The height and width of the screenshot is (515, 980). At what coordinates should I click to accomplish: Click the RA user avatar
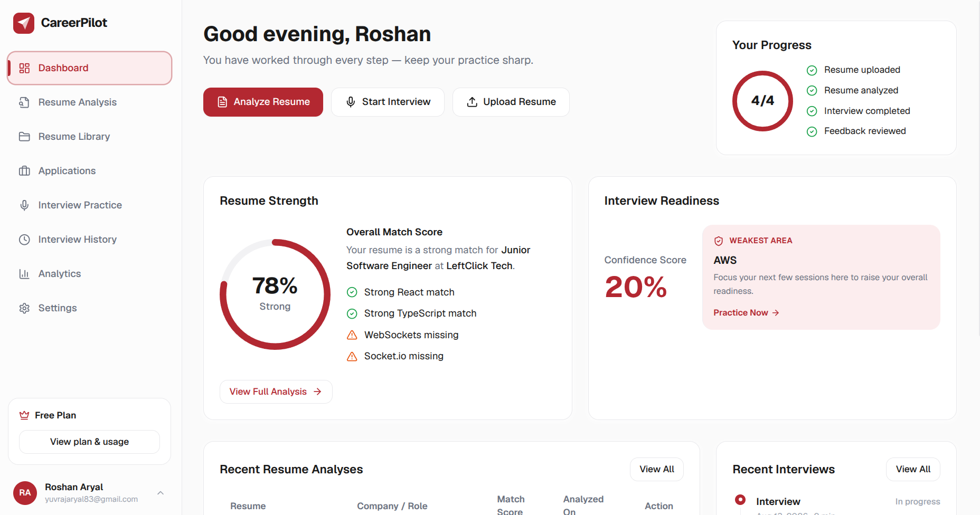pos(25,493)
